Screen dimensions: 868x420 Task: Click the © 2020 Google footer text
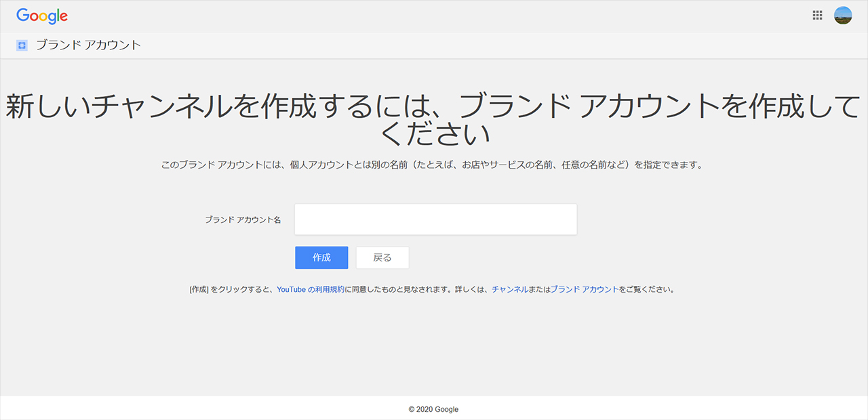click(434, 409)
